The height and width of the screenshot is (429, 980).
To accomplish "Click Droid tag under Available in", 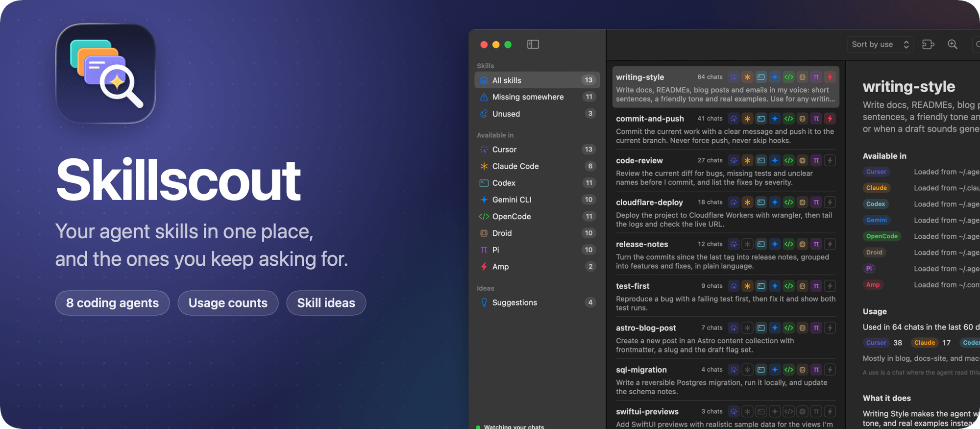I will point(874,252).
